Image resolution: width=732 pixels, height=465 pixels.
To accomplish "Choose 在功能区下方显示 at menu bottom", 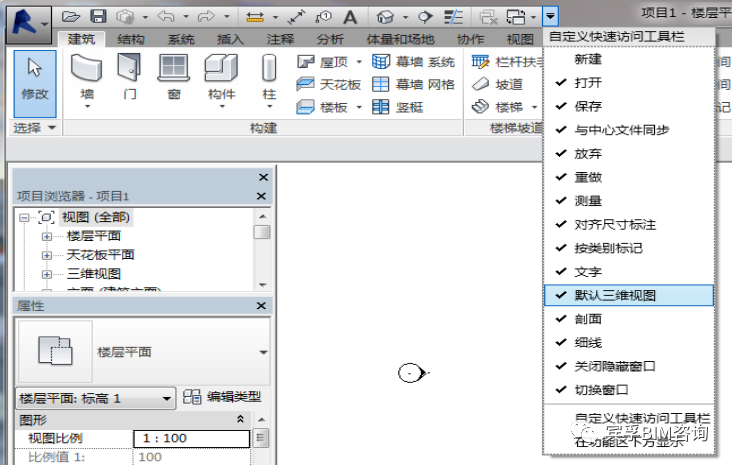I will click(628, 442).
